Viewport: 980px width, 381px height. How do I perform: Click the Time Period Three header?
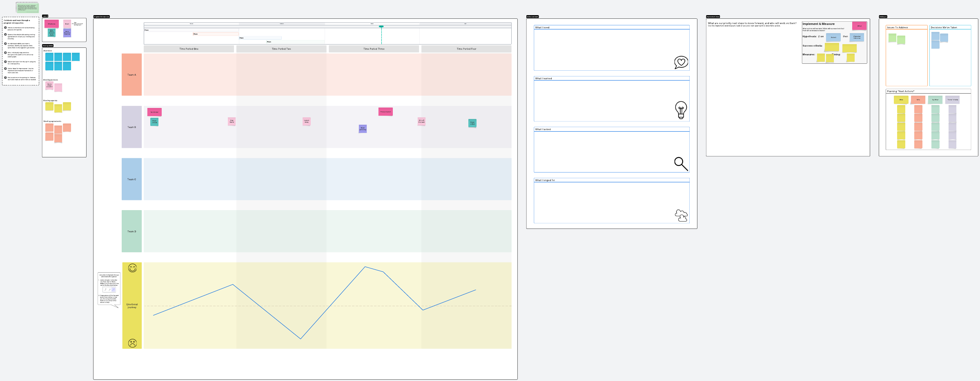pyautogui.click(x=374, y=49)
